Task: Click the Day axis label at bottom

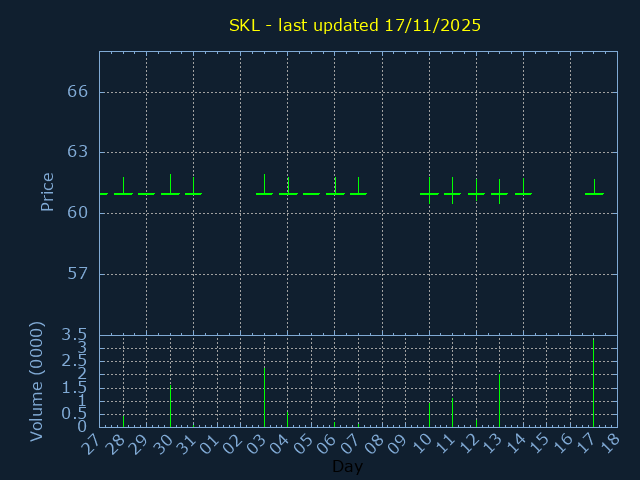Action: click(347, 466)
